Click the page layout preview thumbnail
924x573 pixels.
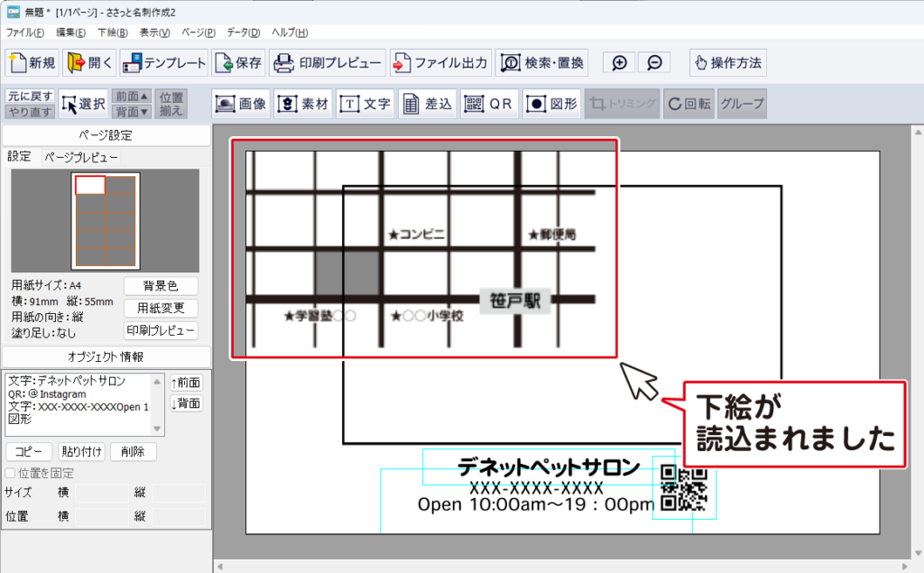point(106,220)
